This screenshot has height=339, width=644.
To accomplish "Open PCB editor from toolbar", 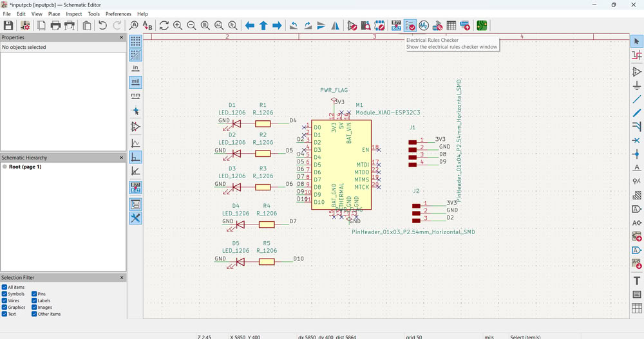I will coord(481,26).
